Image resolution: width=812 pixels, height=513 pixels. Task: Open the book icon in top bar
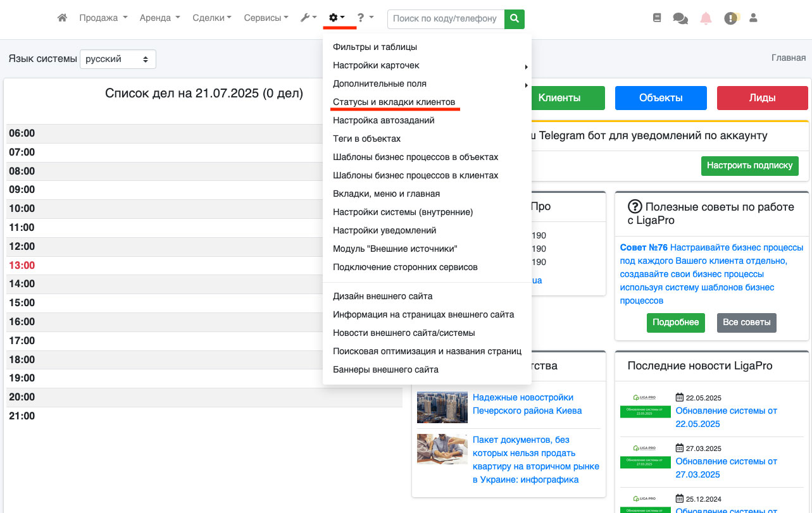tap(657, 18)
